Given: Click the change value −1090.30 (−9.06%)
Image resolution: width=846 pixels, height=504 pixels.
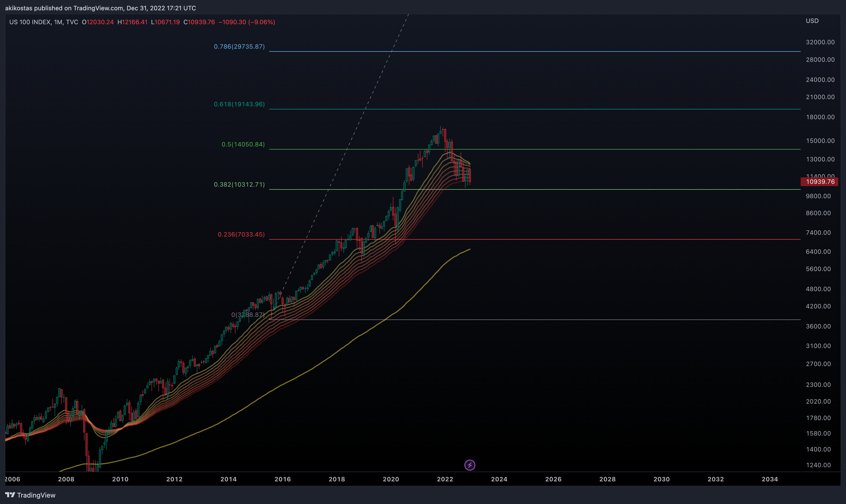Looking at the screenshot, I should (x=247, y=22).
